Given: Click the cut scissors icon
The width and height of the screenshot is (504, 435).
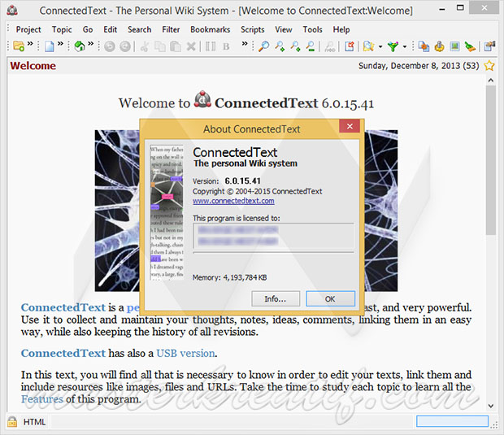Looking at the screenshot, I should click(x=145, y=46).
